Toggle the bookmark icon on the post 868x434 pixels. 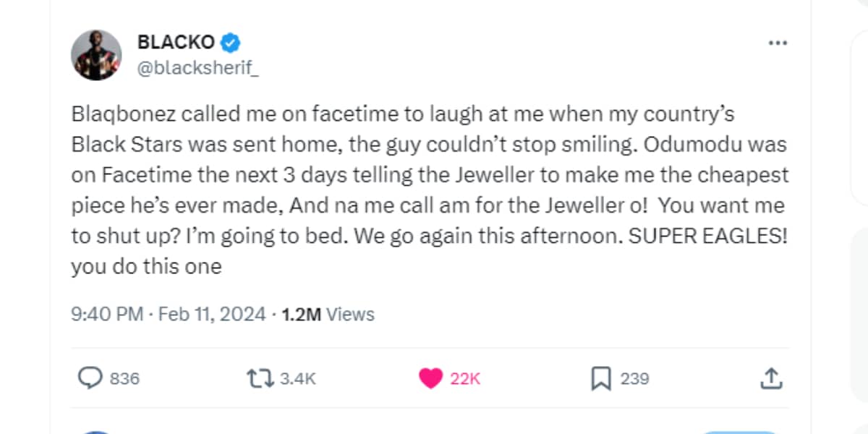(600, 378)
